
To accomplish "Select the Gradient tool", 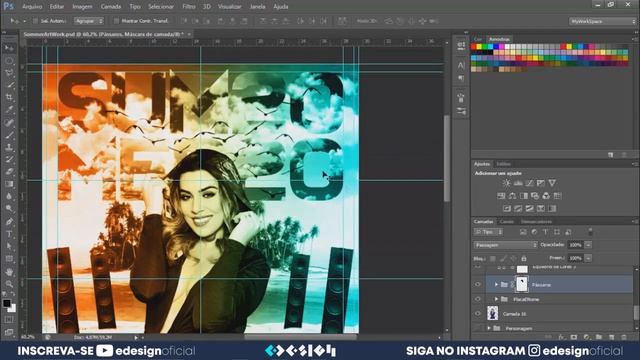I will tap(9, 184).
